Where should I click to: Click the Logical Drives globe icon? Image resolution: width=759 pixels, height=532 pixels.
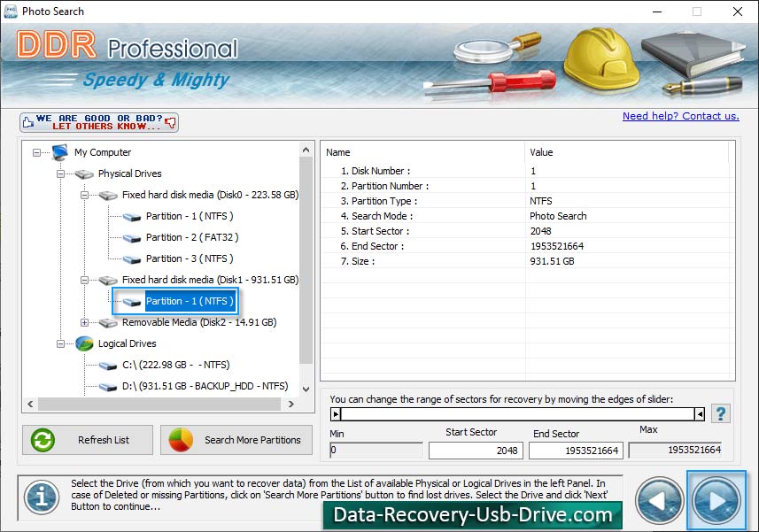84,343
